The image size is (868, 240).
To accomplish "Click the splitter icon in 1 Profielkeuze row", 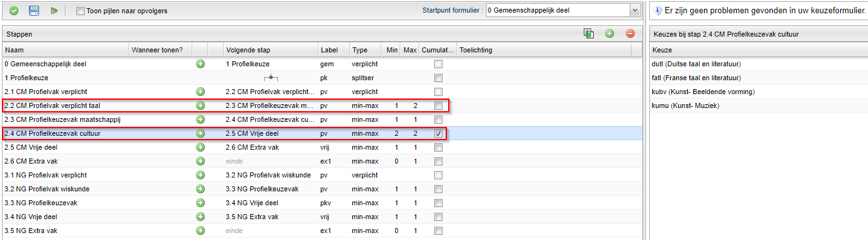I will coord(270,78).
